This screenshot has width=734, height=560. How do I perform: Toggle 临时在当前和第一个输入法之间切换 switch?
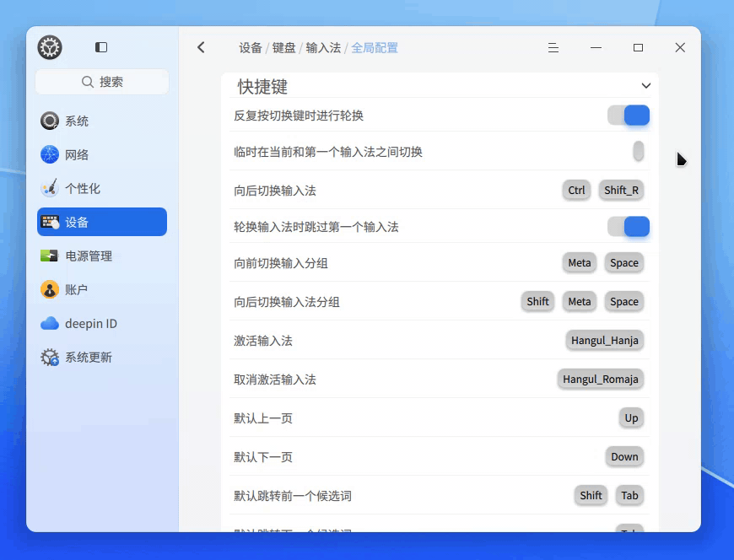pos(639,151)
